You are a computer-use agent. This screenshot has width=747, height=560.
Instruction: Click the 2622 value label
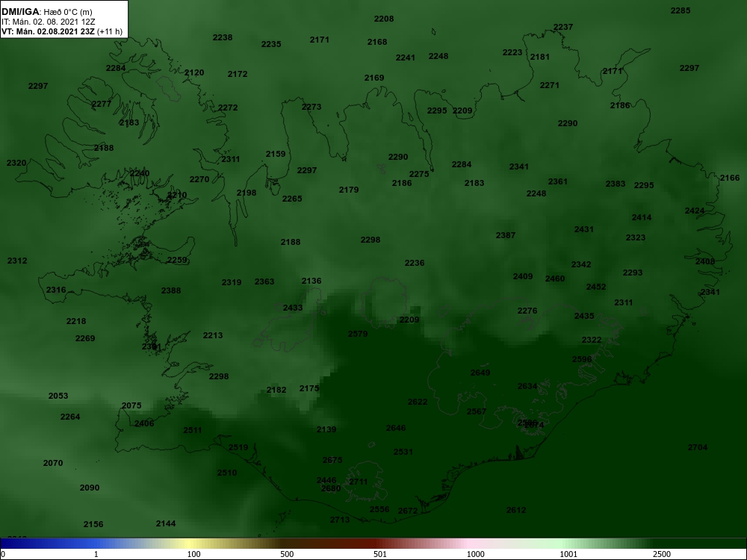click(418, 402)
